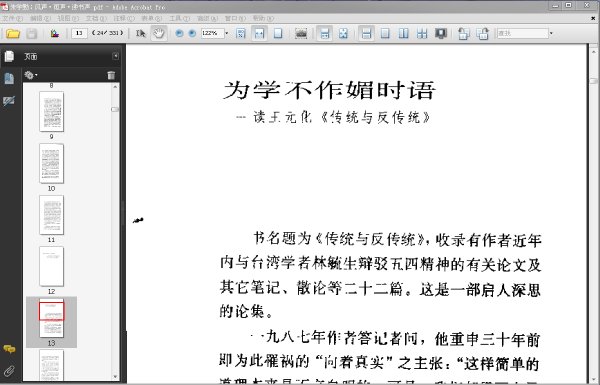Image resolution: width=600 pixels, height=385 pixels.
Task: Open the 注释 (Comments) menu
Action: coord(124,18)
